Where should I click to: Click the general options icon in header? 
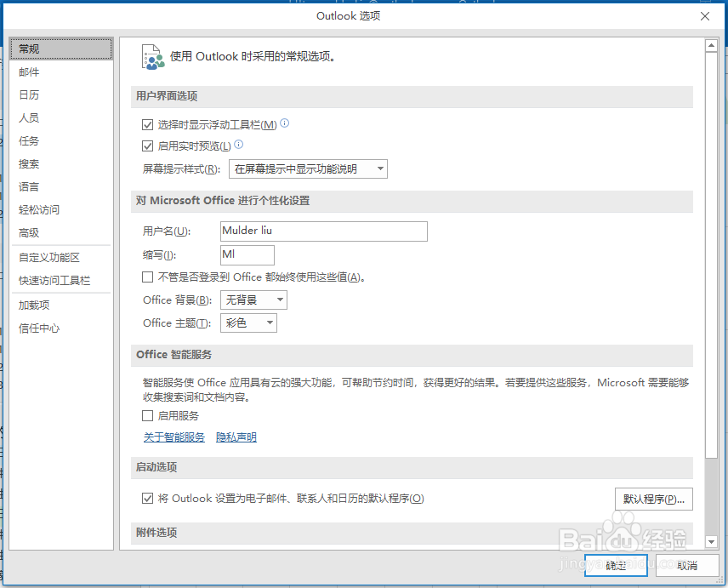[x=153, y=57]
